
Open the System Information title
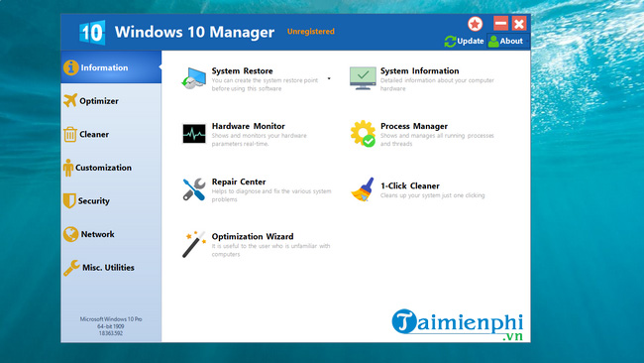click(x=420, y=70)
